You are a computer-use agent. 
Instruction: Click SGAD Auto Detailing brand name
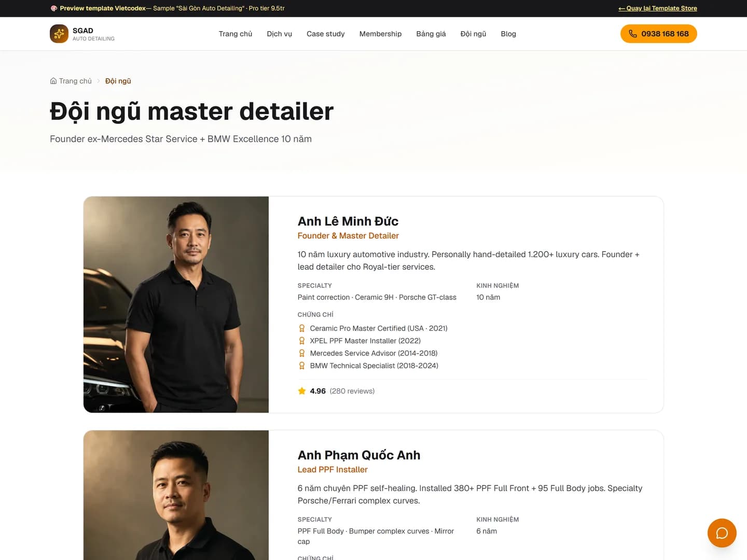pos(93,34)
